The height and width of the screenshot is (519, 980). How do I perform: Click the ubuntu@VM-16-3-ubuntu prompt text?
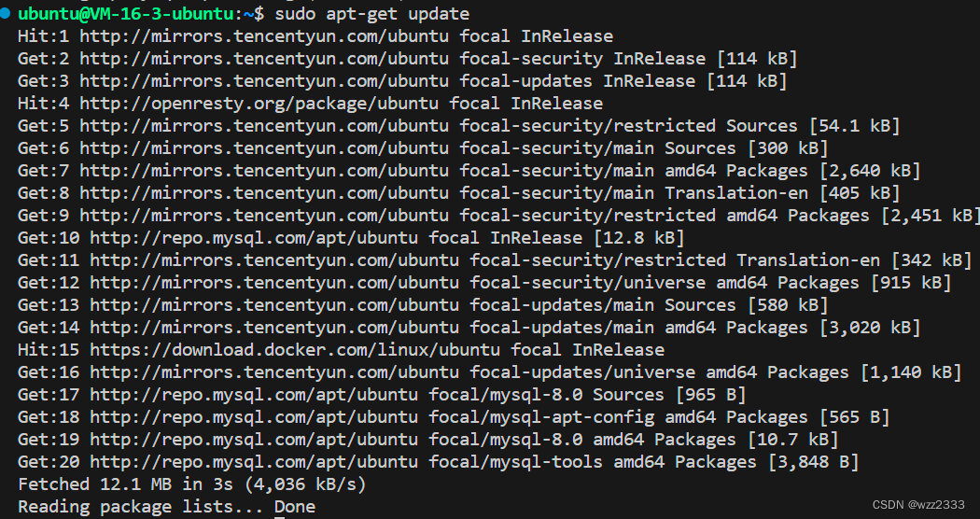coord(126,13)
